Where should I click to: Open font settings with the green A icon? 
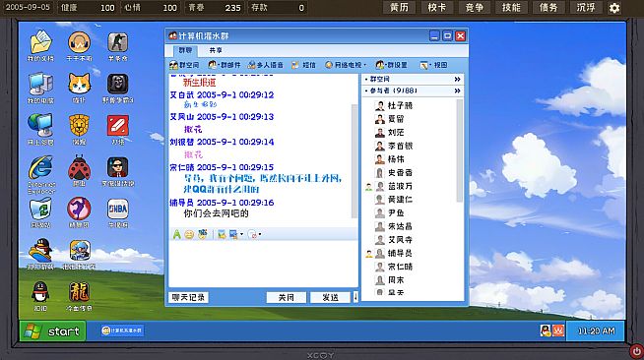pyautogui.click(x=176, y=234)
